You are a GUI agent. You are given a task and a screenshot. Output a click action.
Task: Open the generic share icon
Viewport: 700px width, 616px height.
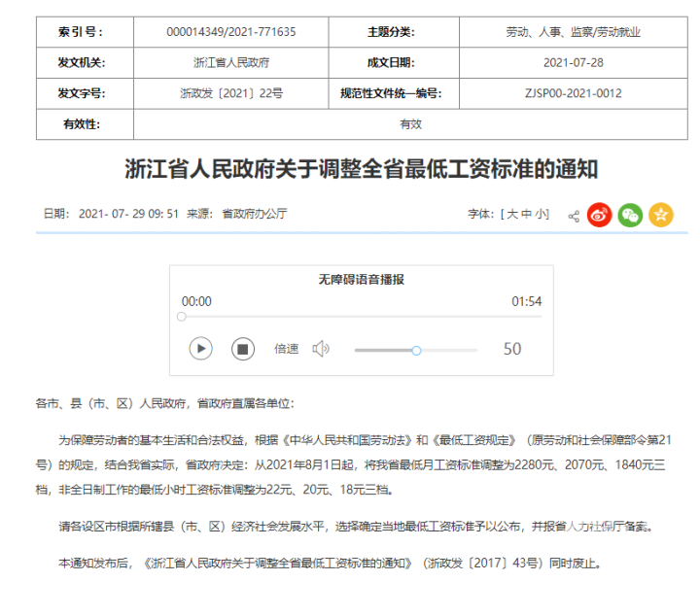tap(574, 217)
